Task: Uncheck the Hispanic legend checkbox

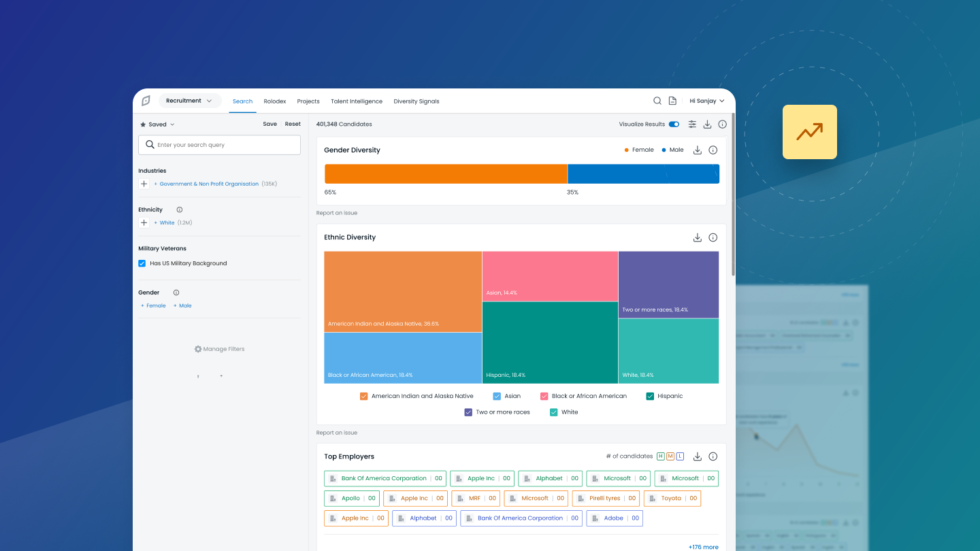Action: 650,396
